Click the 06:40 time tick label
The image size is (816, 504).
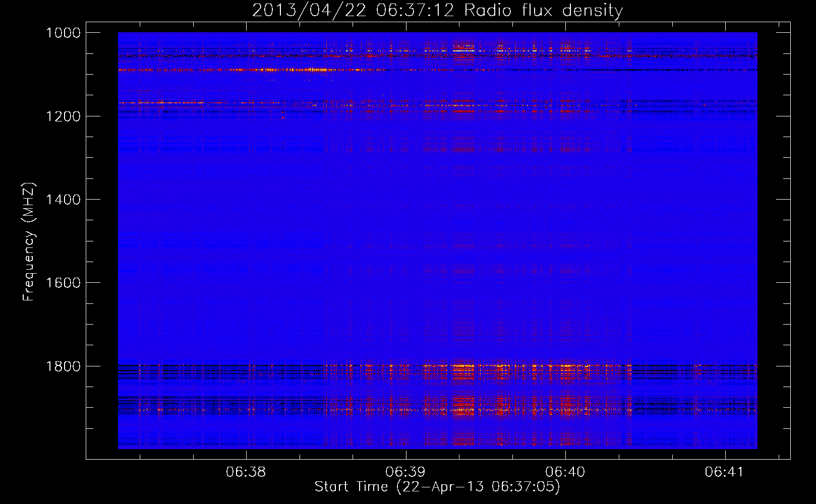pos(565,472)
